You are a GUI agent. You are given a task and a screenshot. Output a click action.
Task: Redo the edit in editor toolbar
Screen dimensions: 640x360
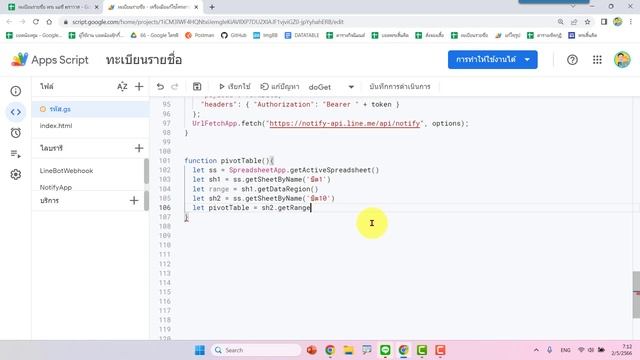175,87
